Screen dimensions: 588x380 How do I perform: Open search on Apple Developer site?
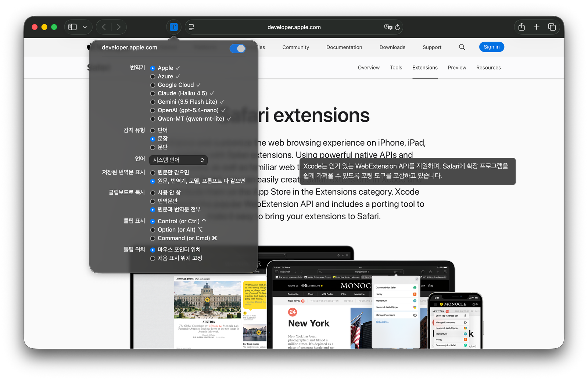click(462, 47)
